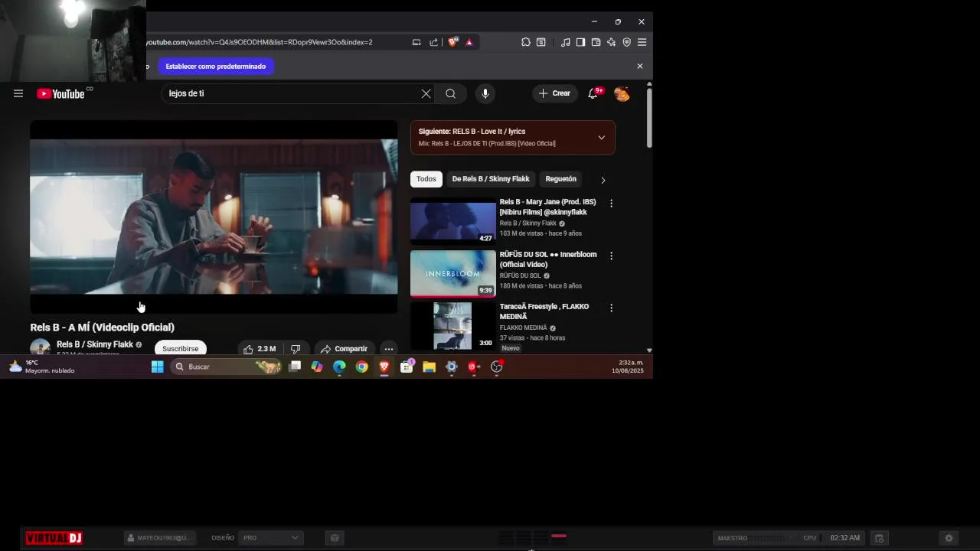The height and width of the screenshot is (551, 980).
Task: Open the VirtualDJ account MATEOG1903 button
Action: point(160,538)
